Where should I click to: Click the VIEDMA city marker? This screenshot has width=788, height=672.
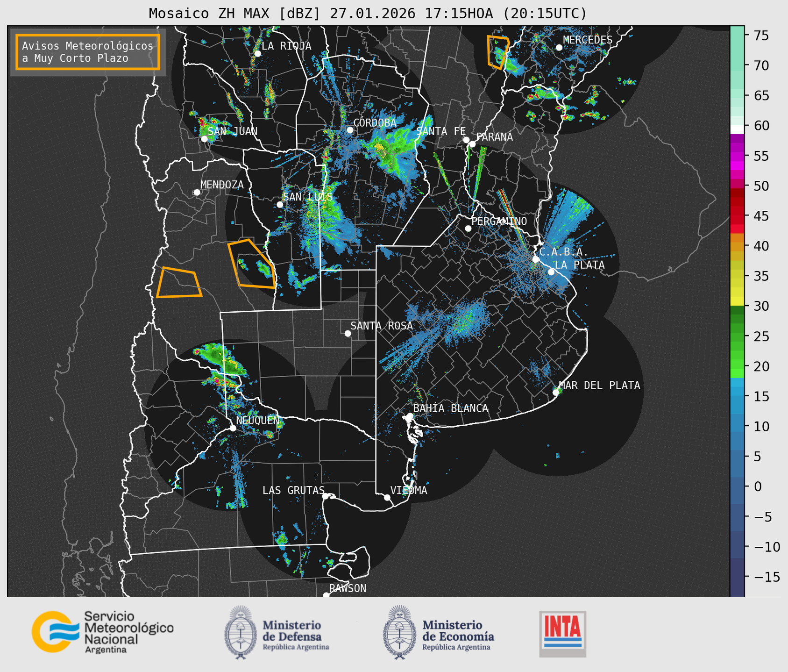[x=387, y=497]
